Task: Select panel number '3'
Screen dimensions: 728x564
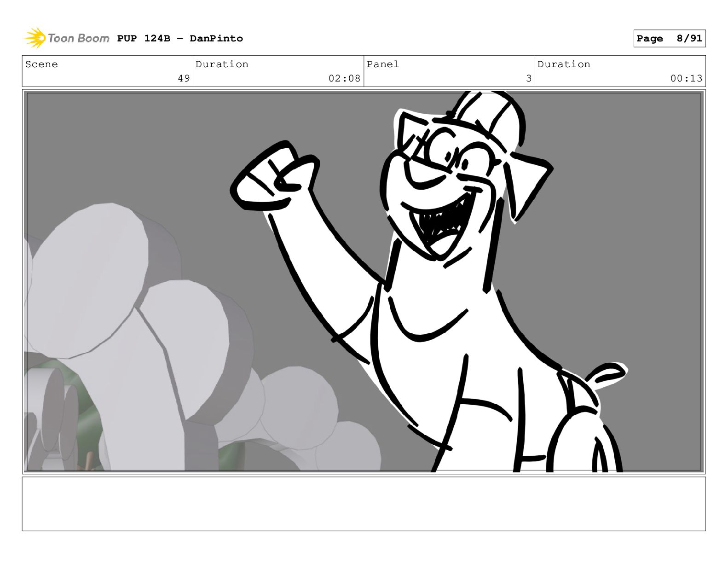Action: tap(529, 78)
